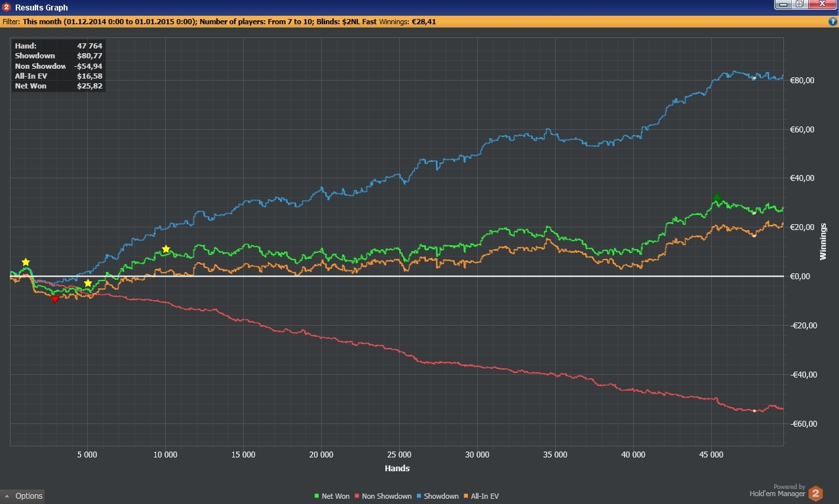Click the 30 000 label on the hands axis
Screen dimensions: 839x504
(x=477, y=454)
